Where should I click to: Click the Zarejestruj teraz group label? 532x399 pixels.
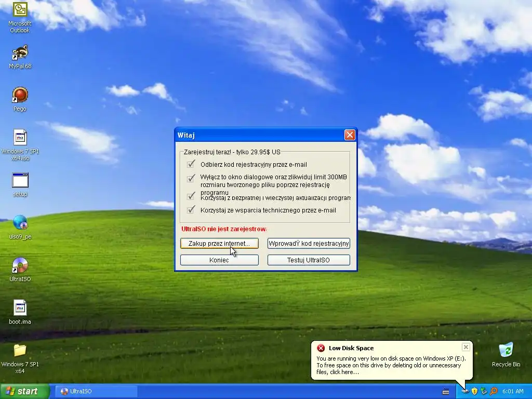click(232, 152)
